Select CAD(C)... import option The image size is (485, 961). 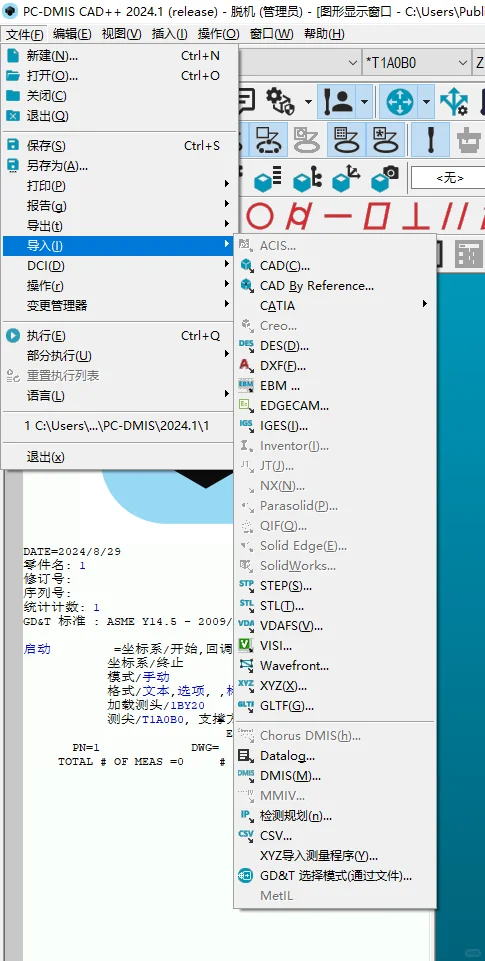[335, 265]
